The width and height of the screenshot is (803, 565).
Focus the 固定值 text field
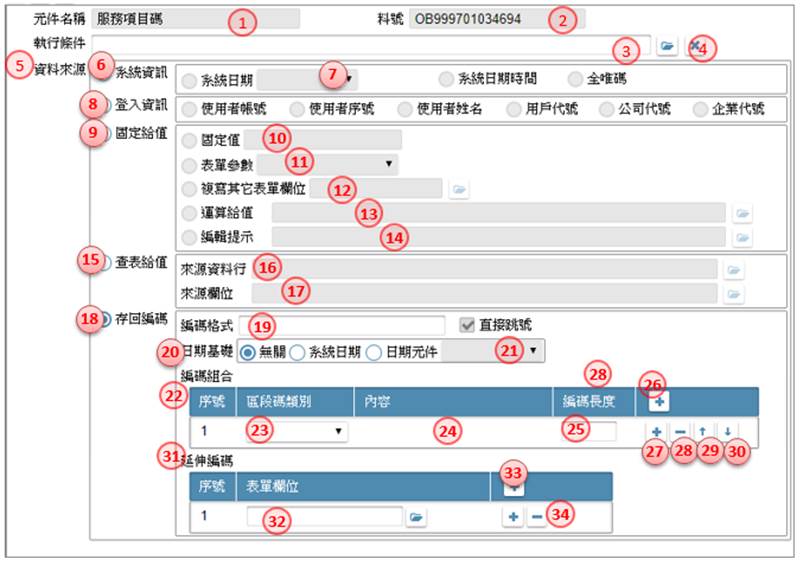point(323,139)
